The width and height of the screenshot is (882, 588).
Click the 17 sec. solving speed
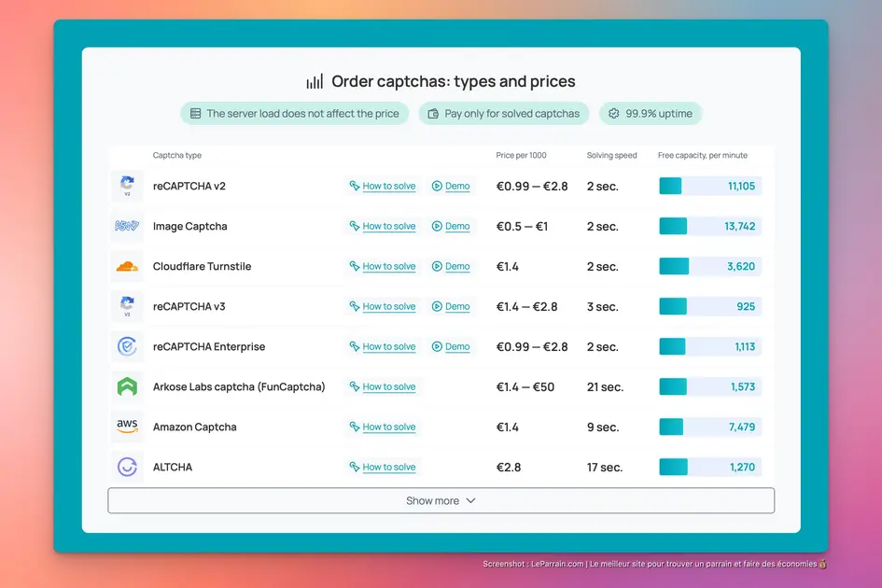point(604,467)
